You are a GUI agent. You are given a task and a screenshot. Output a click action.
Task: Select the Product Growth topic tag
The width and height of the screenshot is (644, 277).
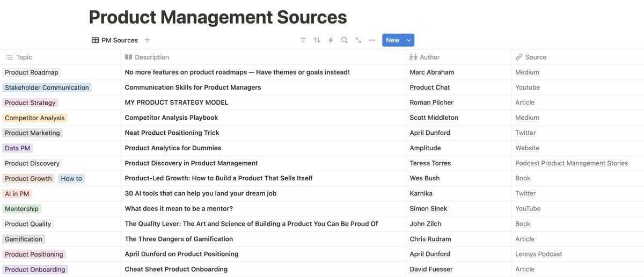[x=28, y=178]
